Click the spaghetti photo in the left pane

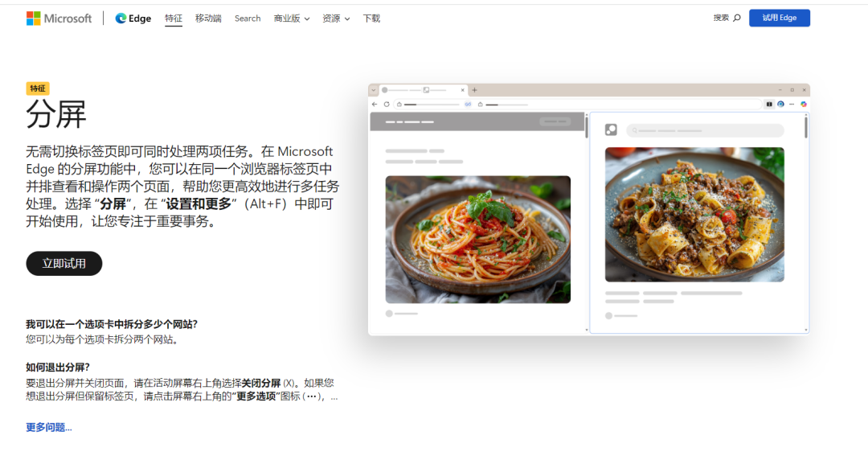[477, 240]
